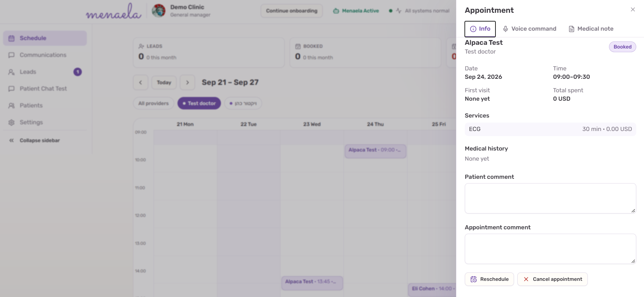Go to next week arrow
This screenshot has width=644, height=297.
(188, 82)
